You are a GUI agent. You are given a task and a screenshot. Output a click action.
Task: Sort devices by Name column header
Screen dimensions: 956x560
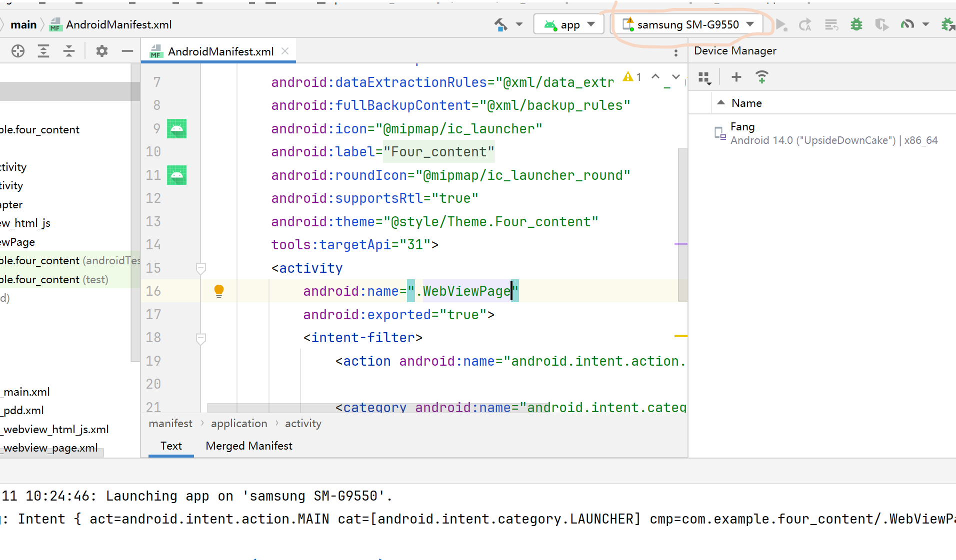click(746, 103)
